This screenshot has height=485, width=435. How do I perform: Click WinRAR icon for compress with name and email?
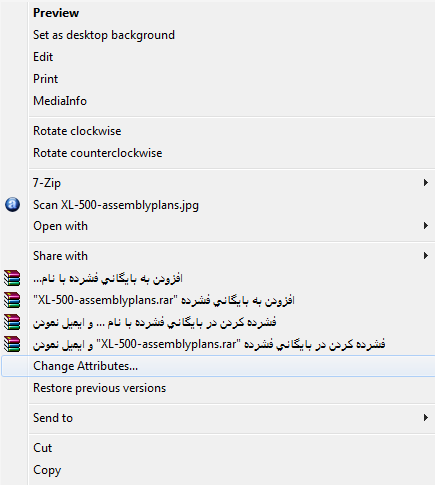(12, 322)
